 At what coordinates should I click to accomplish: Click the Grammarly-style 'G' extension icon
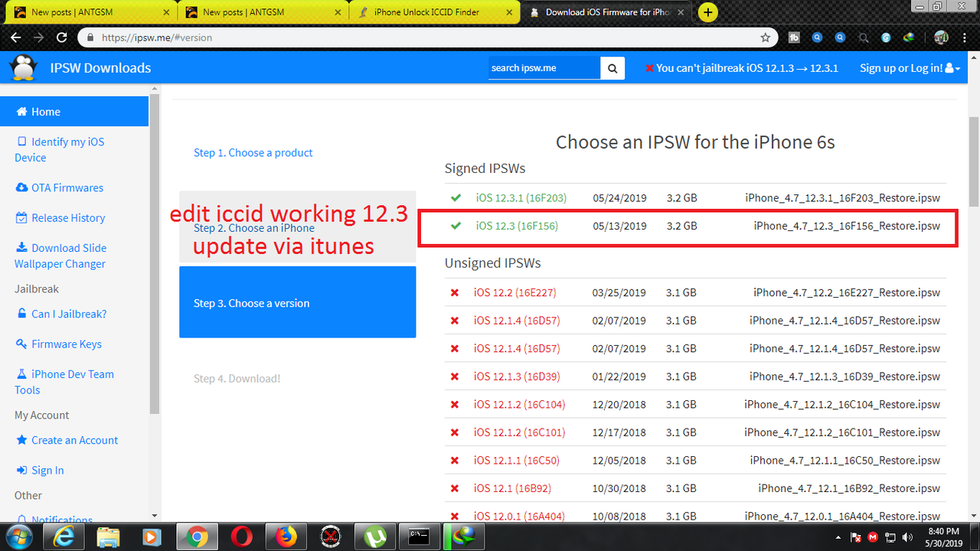pyautogui.click(x=886, y=37)
